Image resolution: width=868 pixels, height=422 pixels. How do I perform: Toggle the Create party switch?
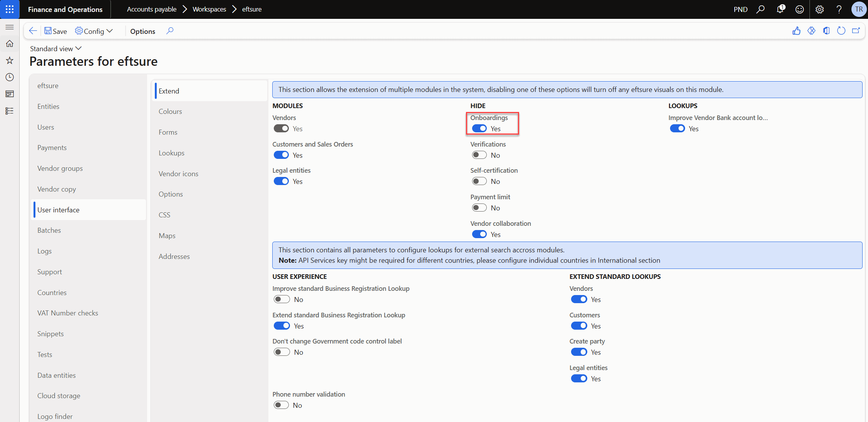click(579, 352)
